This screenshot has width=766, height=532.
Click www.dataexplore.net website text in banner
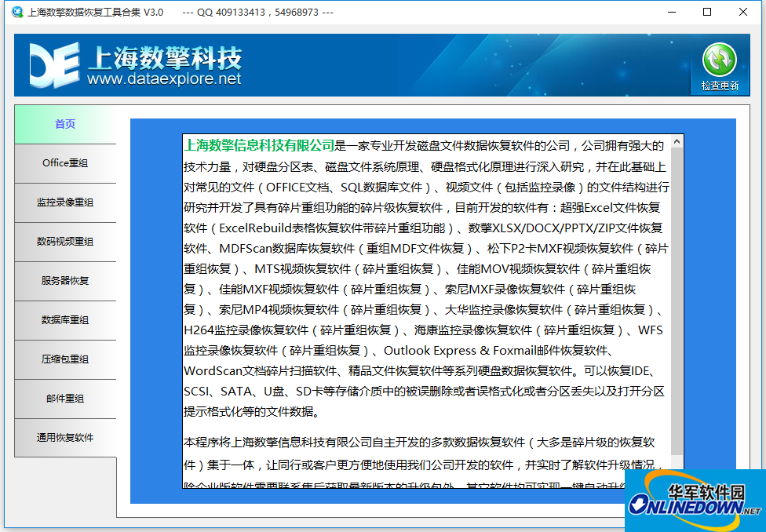[x=164, y=78]
